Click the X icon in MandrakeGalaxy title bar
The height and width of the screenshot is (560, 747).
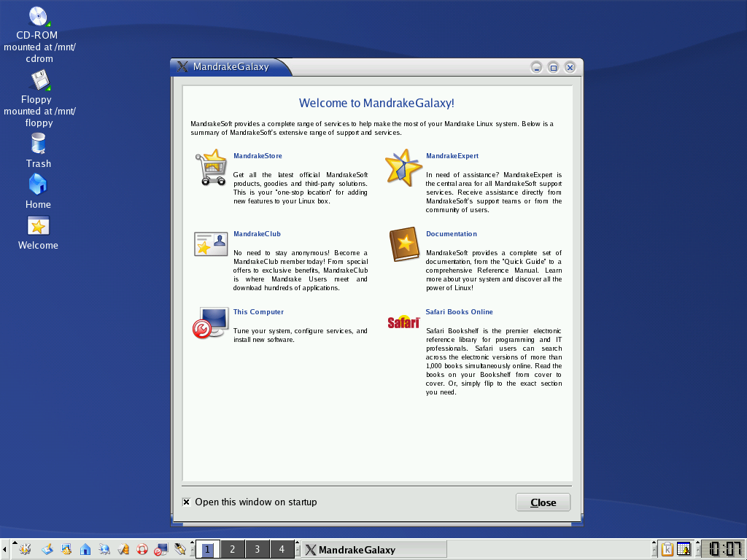pyautogui.click(x=182, y=66)
